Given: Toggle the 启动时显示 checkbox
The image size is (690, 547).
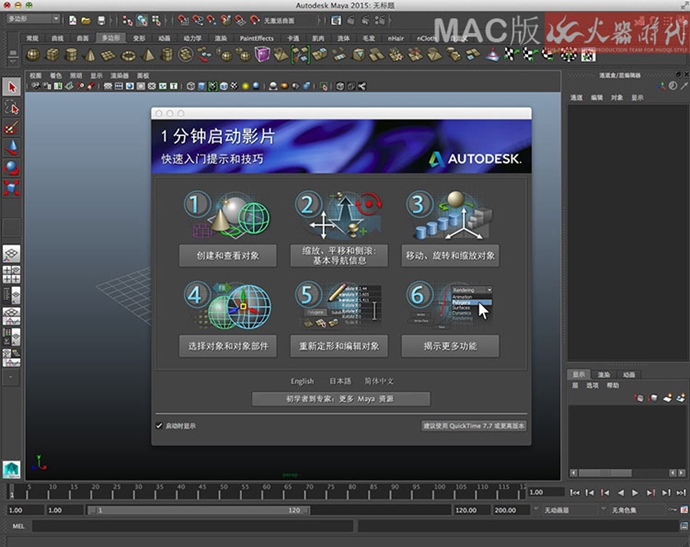Looking at the screenshot, I should click(159, 425).
